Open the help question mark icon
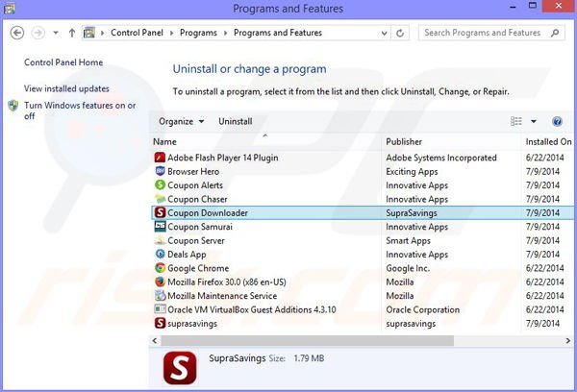Image resolution: width=577 pixels, height=392 pixels. [557, 121]
